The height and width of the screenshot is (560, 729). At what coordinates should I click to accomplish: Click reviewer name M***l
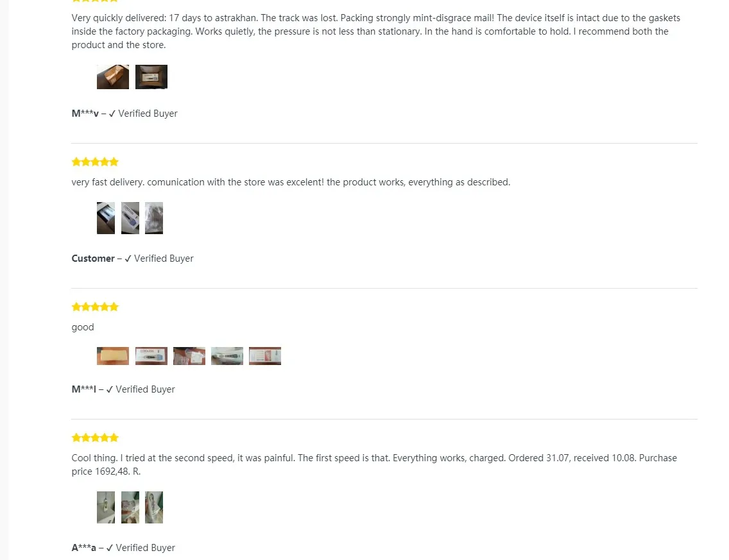click(x=83, y=389)
